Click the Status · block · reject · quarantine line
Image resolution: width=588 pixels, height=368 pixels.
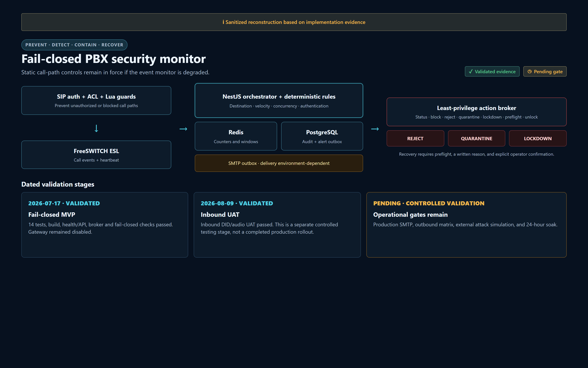[476, 117]
